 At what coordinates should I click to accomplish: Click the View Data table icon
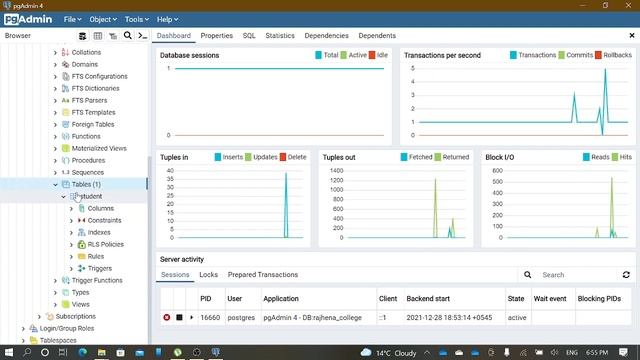pyautogui.click(x=98, y=36)
